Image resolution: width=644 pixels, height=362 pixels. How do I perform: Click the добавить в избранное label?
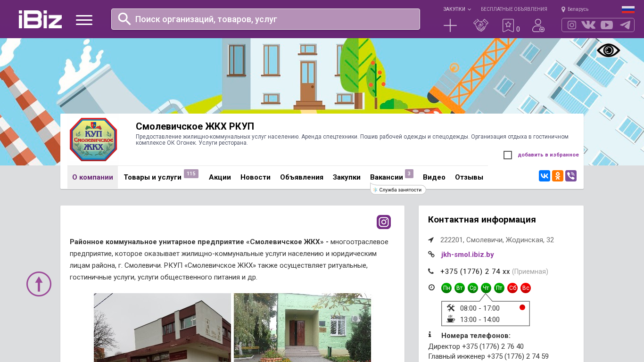[548, 155]
